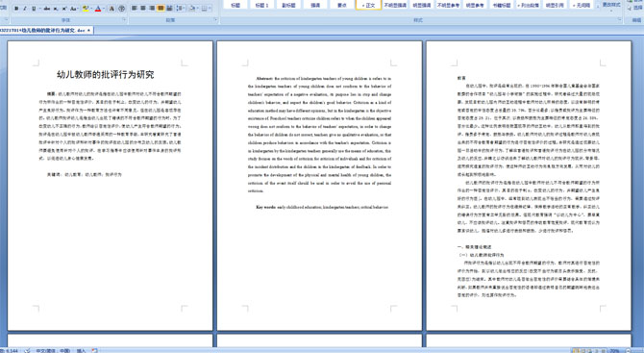The height and width of the screenshot is (353, 644).
Task: Expand the styles gallery more arrow
Action: 597,7
